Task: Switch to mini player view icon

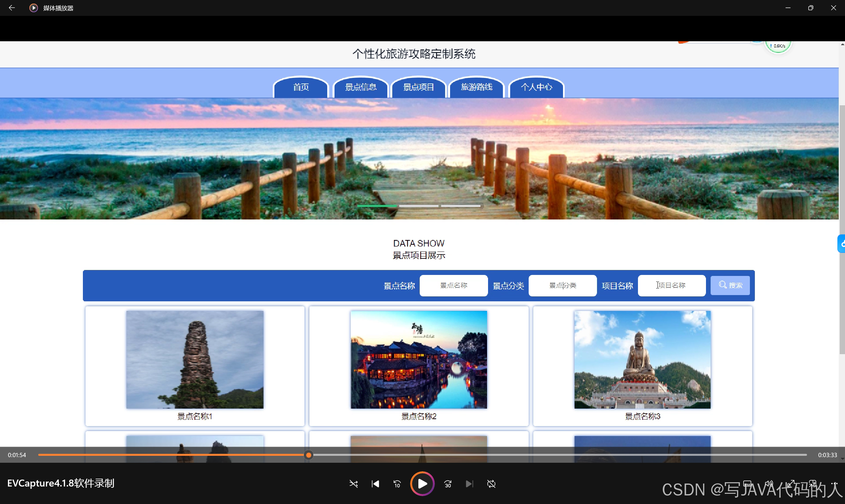Action: 812,484
